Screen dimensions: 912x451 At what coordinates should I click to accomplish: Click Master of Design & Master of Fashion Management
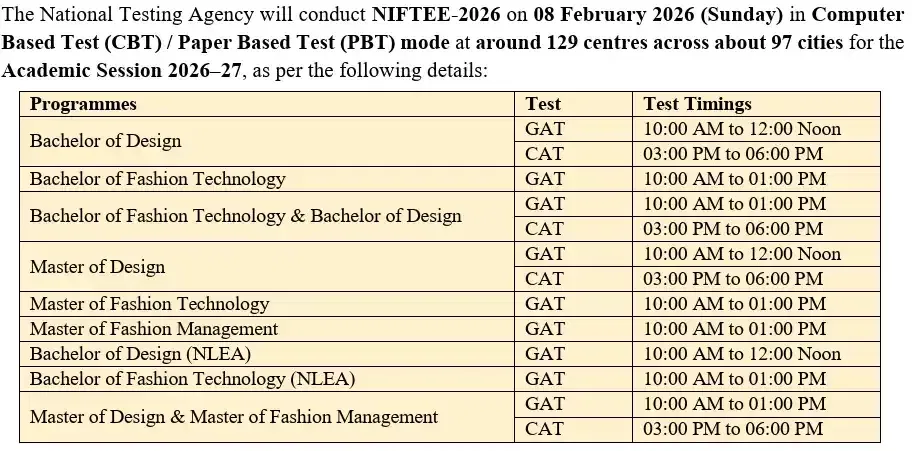(x=234, y=417)
